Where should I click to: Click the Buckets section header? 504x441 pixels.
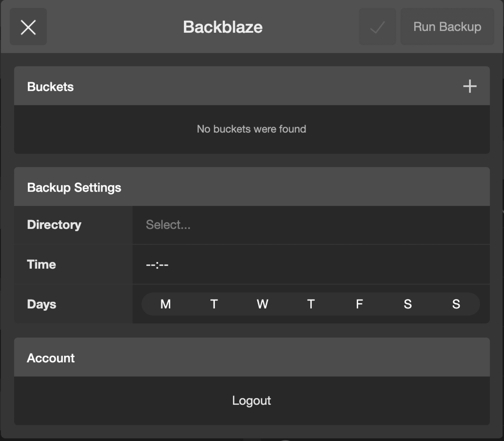click(x=50, y=86)
